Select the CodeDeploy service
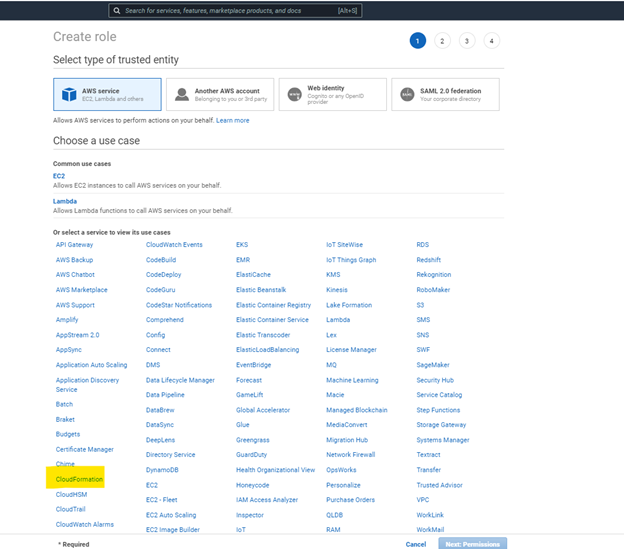This screenshot has width=624, height=549. pos(164,274)
